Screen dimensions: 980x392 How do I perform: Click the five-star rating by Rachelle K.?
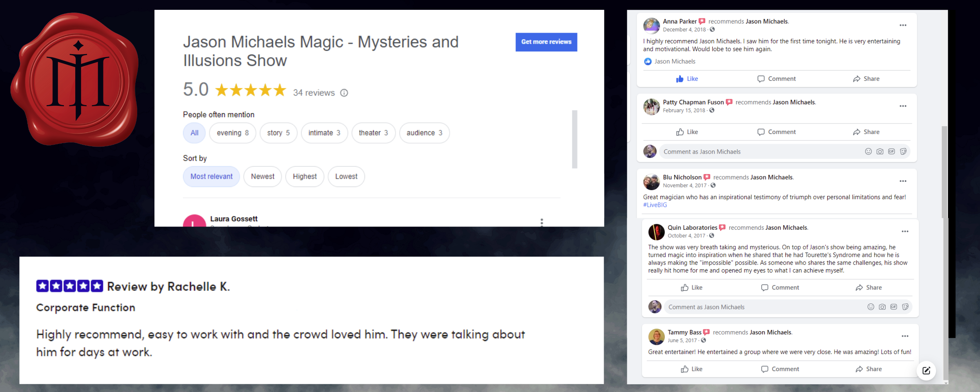[69, 286]
